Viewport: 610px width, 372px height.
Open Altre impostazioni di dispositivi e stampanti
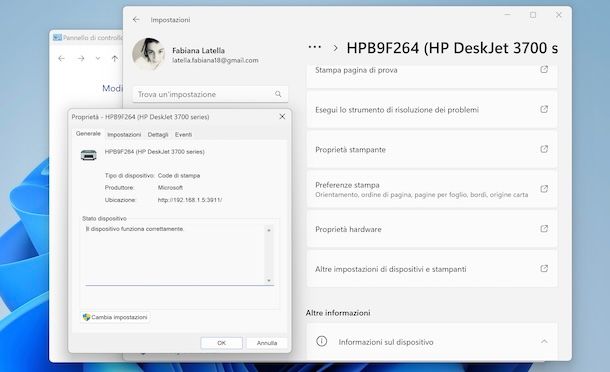(x=432, y=269)
